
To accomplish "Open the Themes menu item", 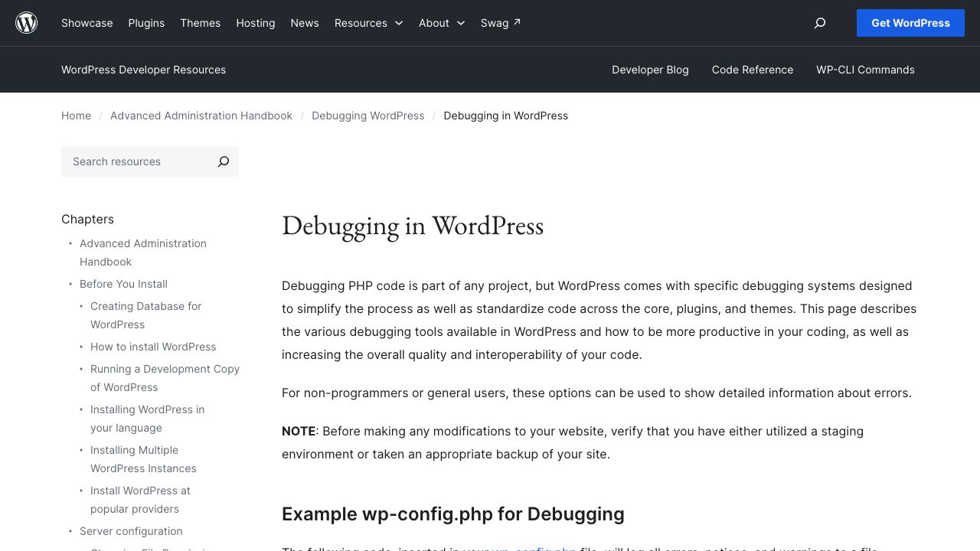I will [201, 23].
